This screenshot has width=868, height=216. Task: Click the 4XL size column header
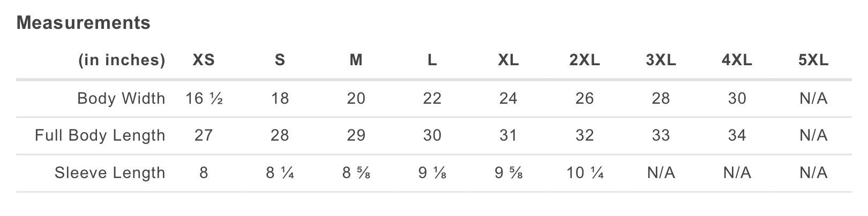(x=737, y=60)
